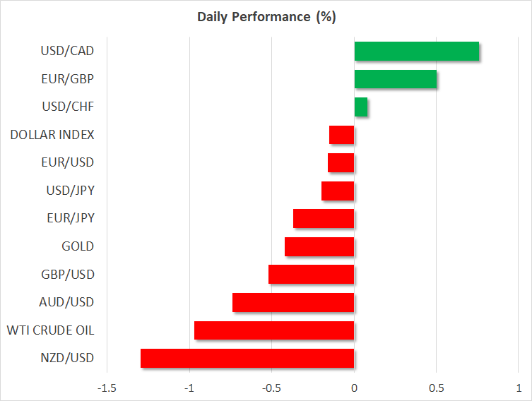Click the green EUR/GBP bar
The width and height of the screenshot is (532, 401).
click(395, 79)
